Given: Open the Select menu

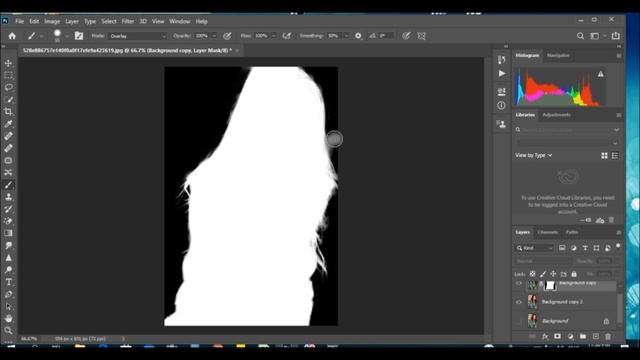Looking at the screenshot, I should click(x=109, y=21).
